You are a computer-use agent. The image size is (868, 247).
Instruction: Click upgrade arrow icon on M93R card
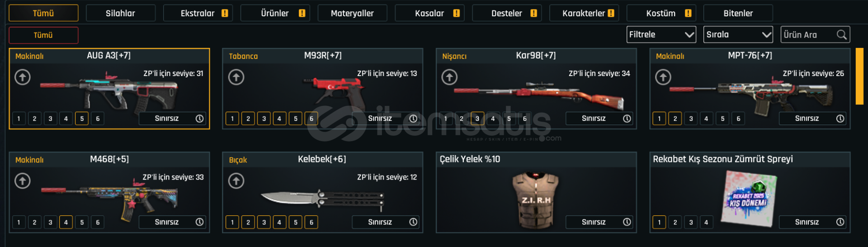(x=236, y=77)
